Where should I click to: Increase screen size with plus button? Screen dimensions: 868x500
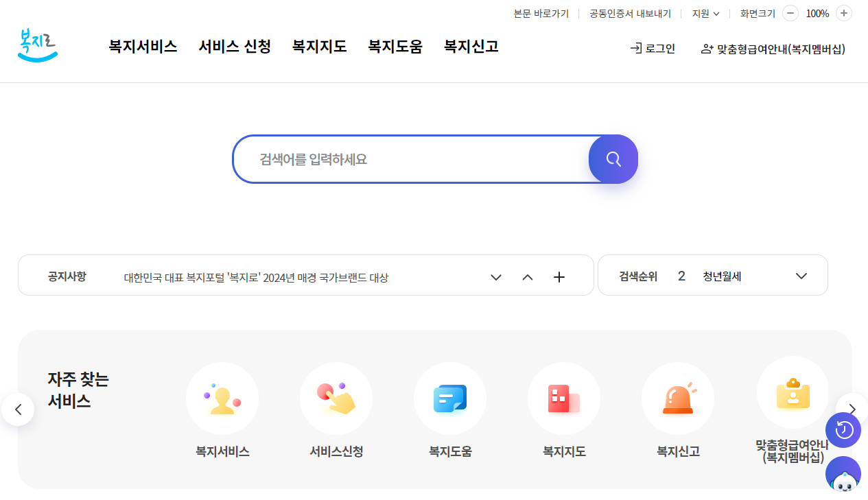coord(844,13)
